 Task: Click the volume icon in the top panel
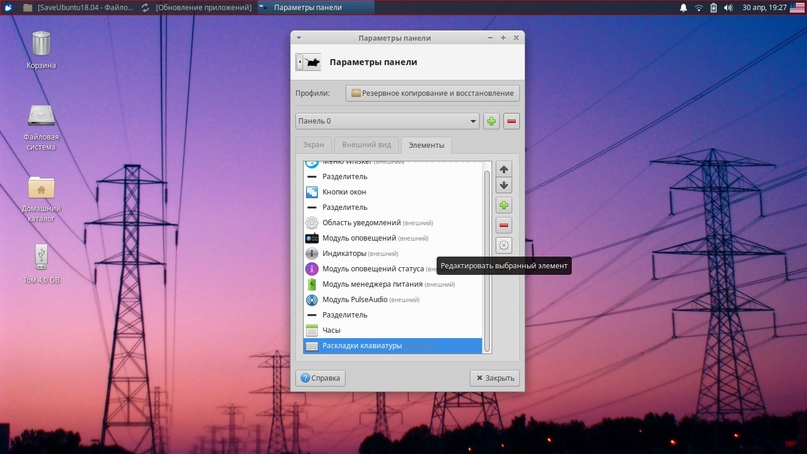click(728, 7)
